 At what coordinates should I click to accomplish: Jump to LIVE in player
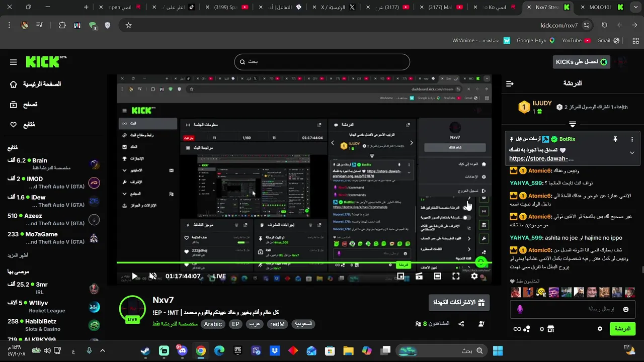[219, 276]
